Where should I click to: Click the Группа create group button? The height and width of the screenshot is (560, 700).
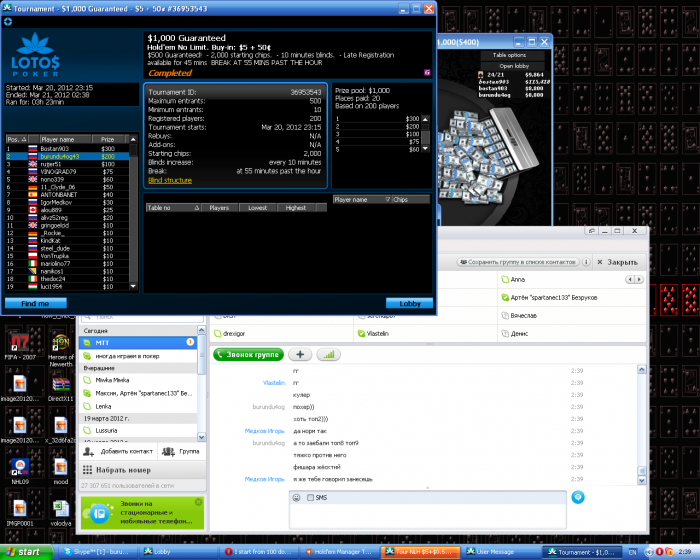tap(181, 451)
